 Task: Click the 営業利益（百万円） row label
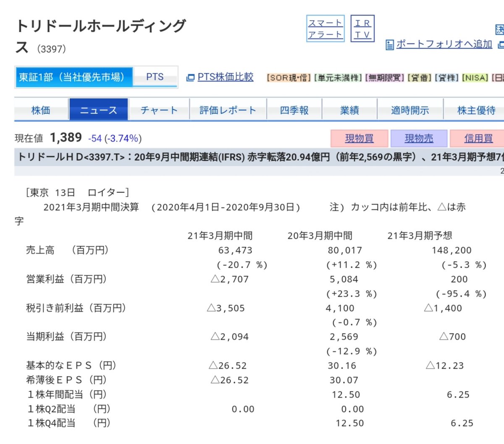point(67,279)
